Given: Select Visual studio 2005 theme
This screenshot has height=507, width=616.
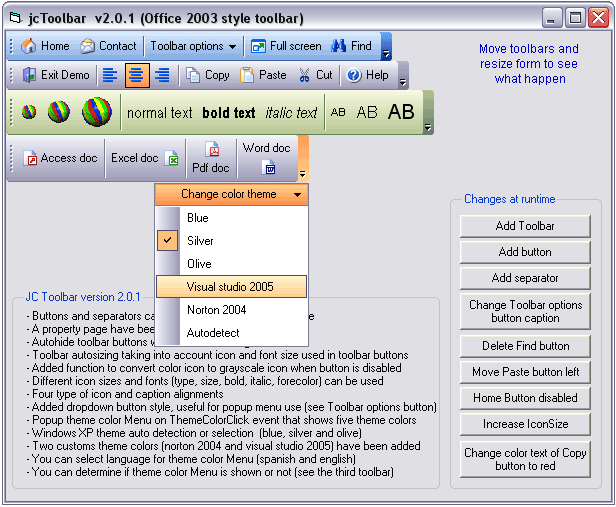Looking at the screenshot, I should point(231,287).
